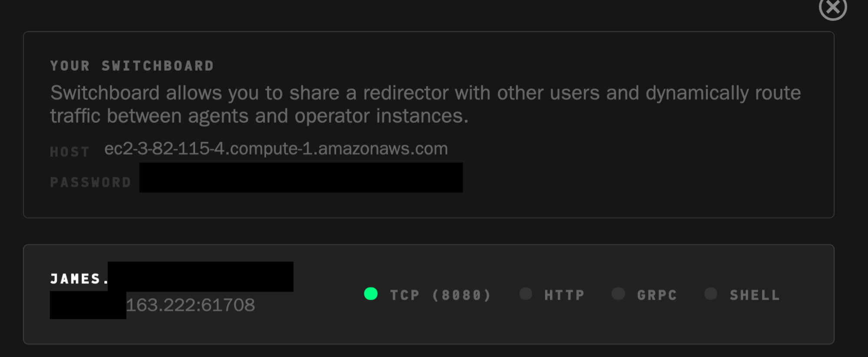Image resolution: width=868 pixels, height=357 pixels.
Task: Select the TCP (8080) label
Action: [x=441, y=295]
